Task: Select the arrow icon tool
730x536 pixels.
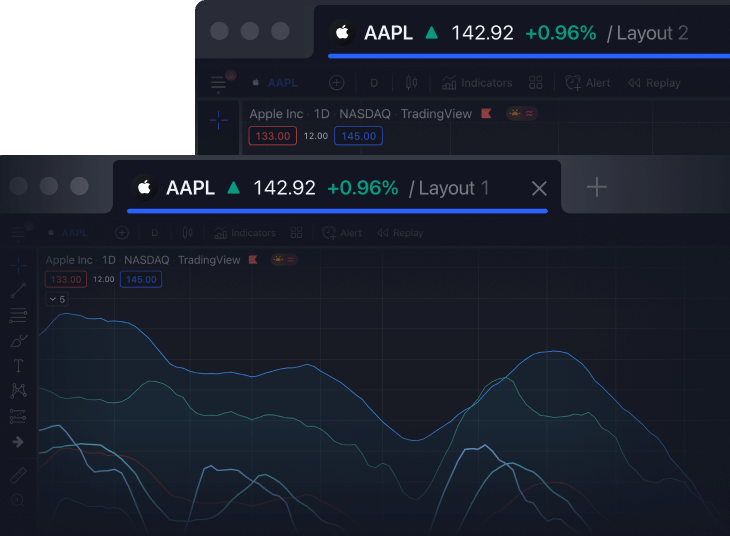Action: [18, 441]
